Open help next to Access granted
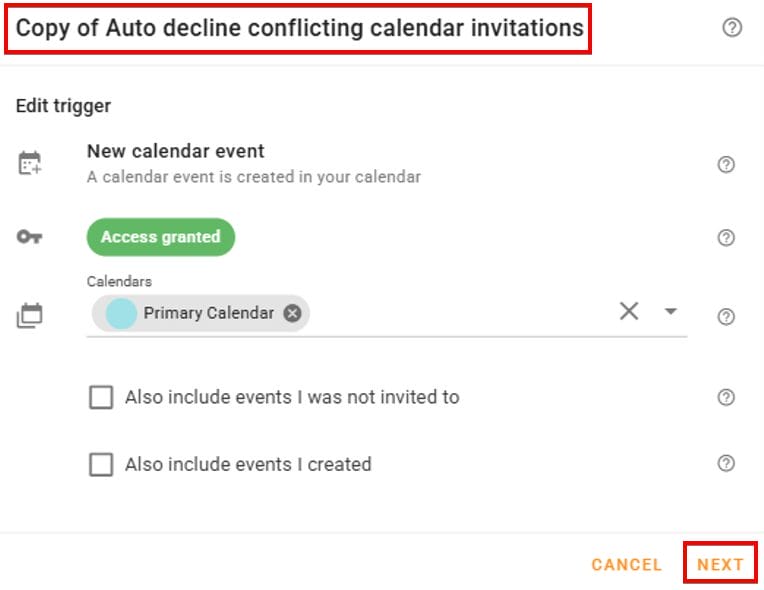764x590 pixels. 727,238
